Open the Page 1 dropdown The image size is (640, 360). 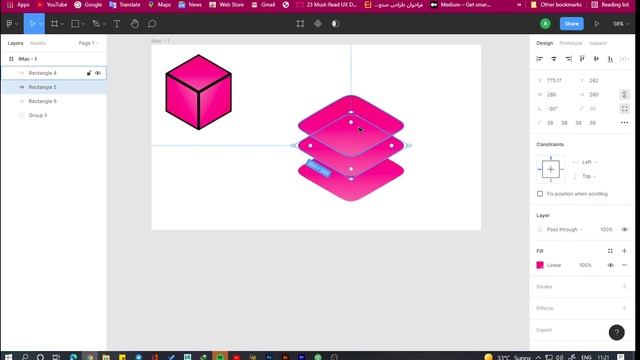click(x=89, y=43)
